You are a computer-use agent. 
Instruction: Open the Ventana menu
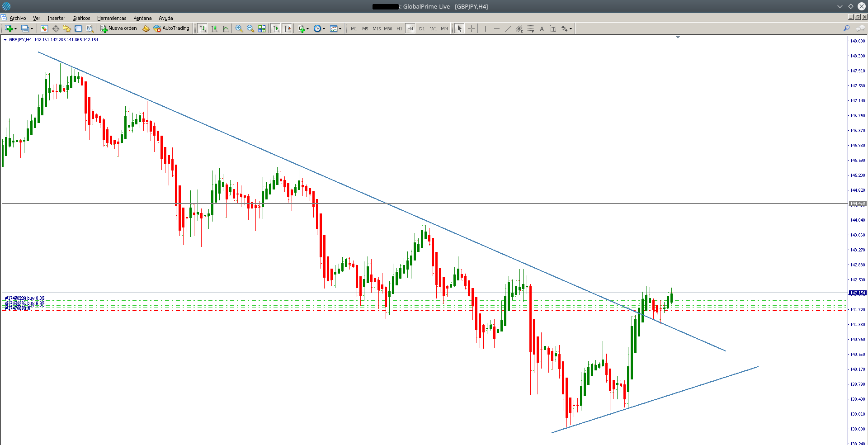coord(142,18)
